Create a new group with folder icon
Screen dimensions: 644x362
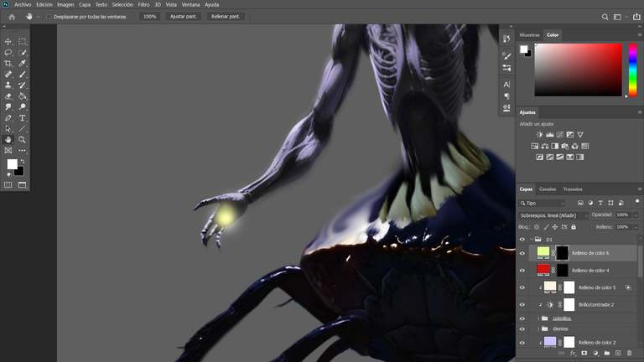606,353
